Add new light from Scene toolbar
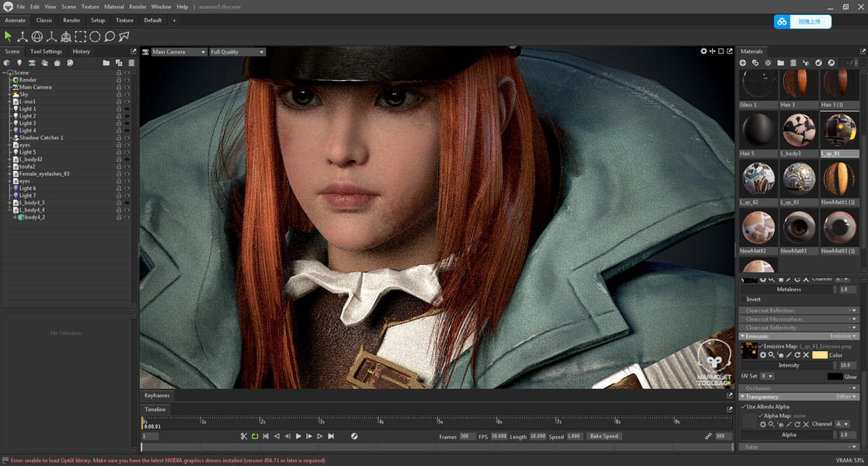868x466 pixels. coord(19,63)
